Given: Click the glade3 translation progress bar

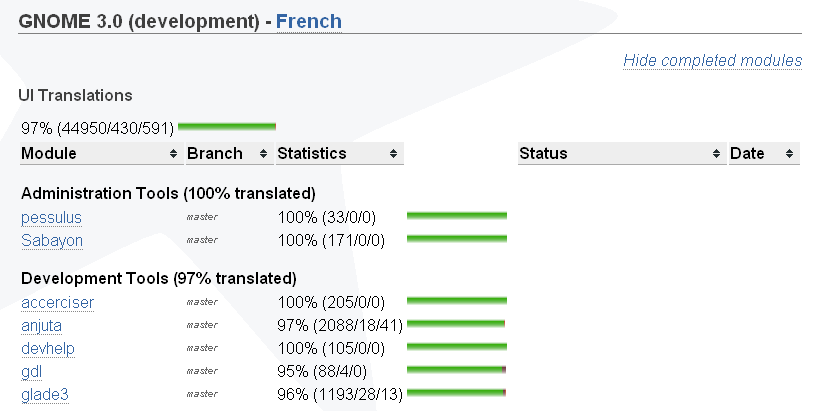Looking at the screenshot, I should pyautogui.click(x=456, y=393).
